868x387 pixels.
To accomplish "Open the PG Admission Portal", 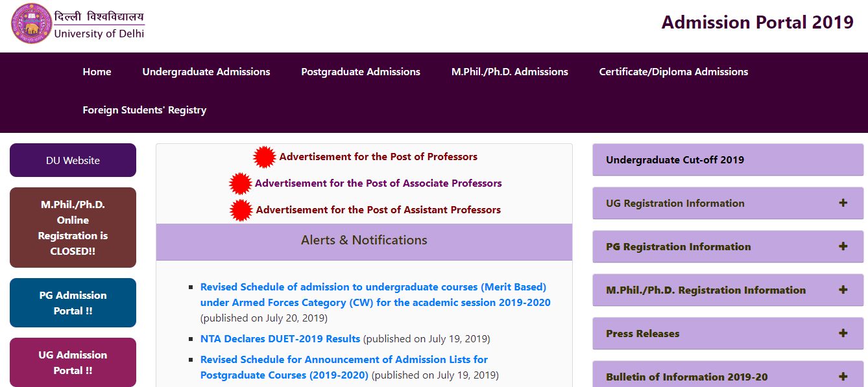I will [72, 302].
